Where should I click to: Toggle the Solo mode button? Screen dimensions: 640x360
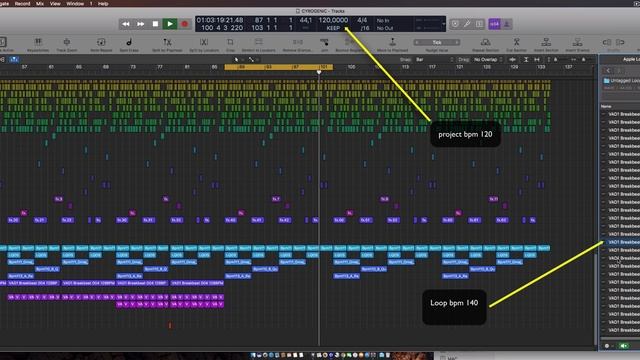click(480, 24)
